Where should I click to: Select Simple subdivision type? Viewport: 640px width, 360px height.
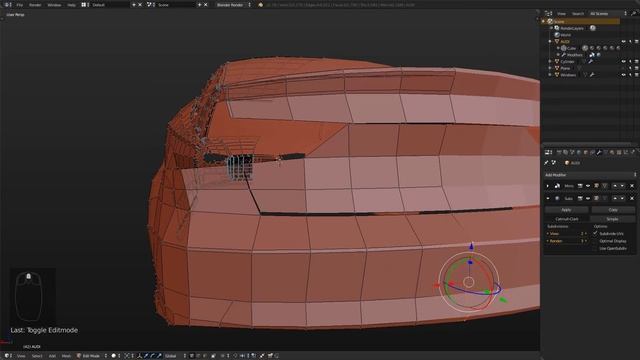pyautogui.click(x=612, y=219)
